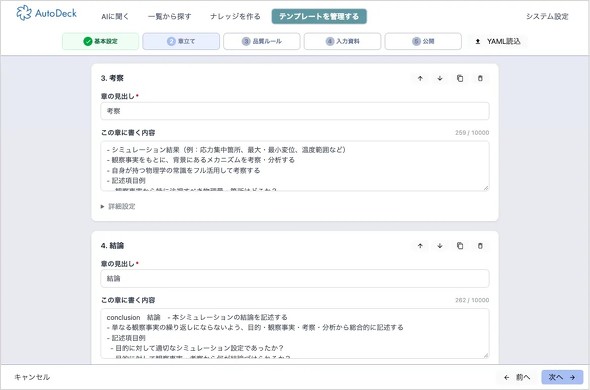Image resolution: width=590 pixels, height=390 pixels.
Task: Click resize handle of 考察 content textarea
Action: coord(486,187)
